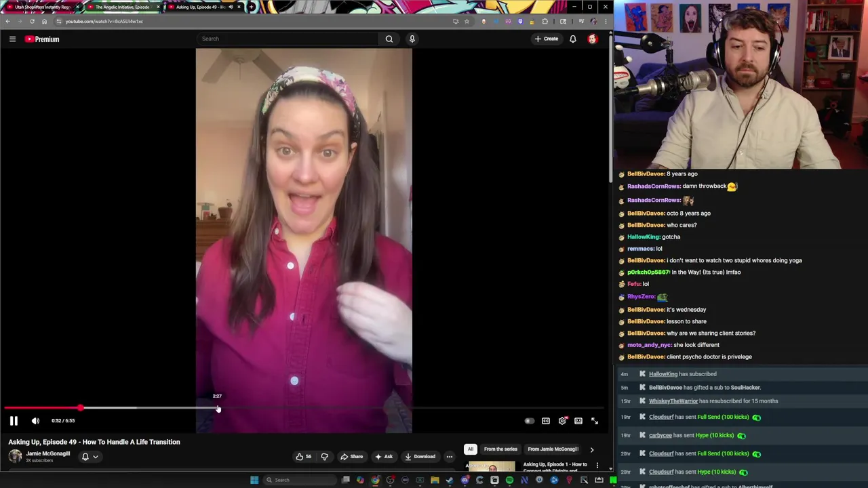Screen dimensions: 868x488
Task: Select the All filter chip
Action: (x=470, y=449)
